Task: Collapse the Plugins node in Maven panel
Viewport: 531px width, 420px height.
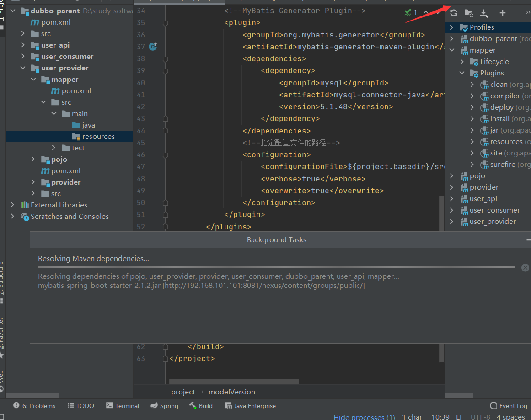Action: coord(462,73)
